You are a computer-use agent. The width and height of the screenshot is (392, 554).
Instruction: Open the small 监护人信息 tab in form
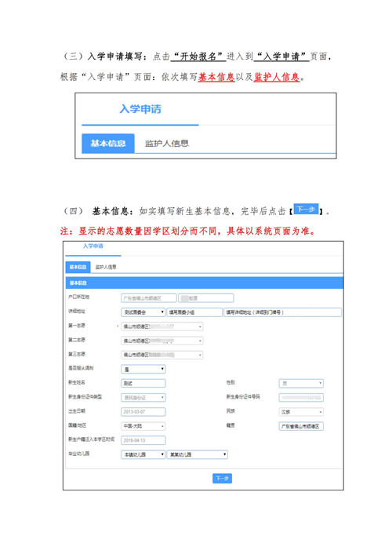click(x=106, y=267)
